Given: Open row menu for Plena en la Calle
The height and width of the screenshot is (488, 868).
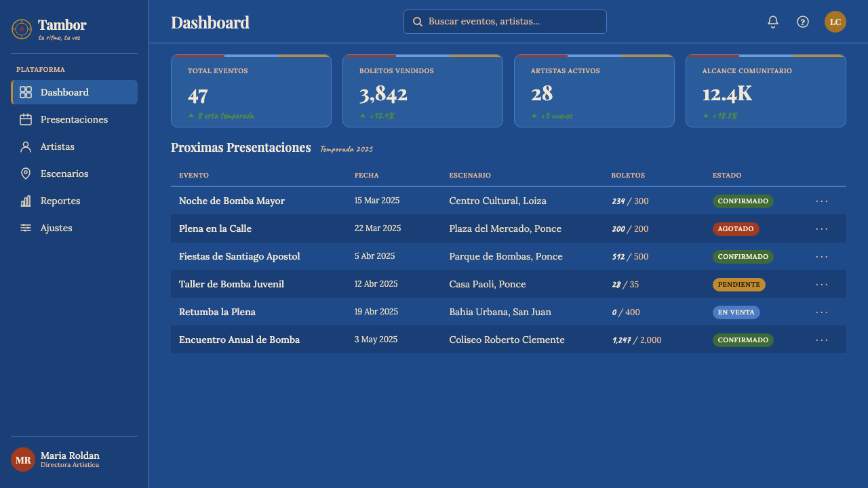Looking at the screenshot, I should [x=822, y=229].
